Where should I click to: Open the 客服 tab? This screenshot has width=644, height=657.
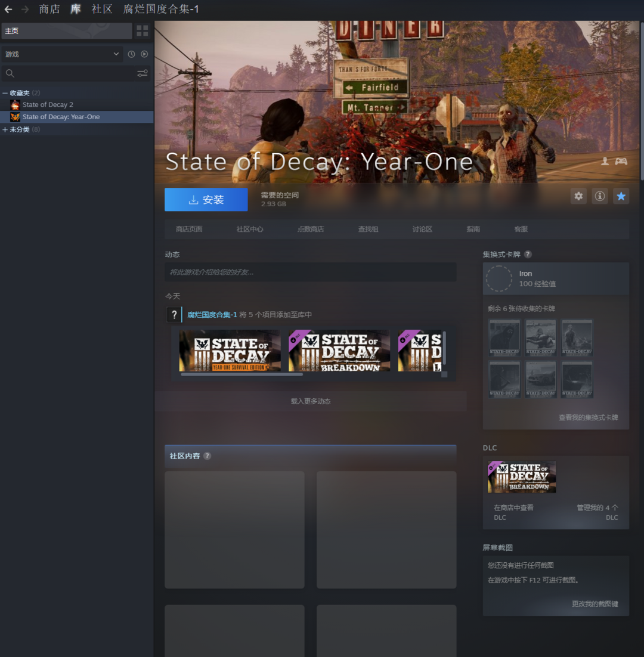pyautogui.click(x=521, y=229)
